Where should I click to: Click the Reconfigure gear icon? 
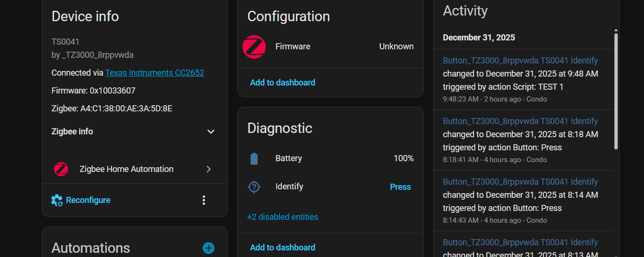pyautogui.click(x=57, y=200)
